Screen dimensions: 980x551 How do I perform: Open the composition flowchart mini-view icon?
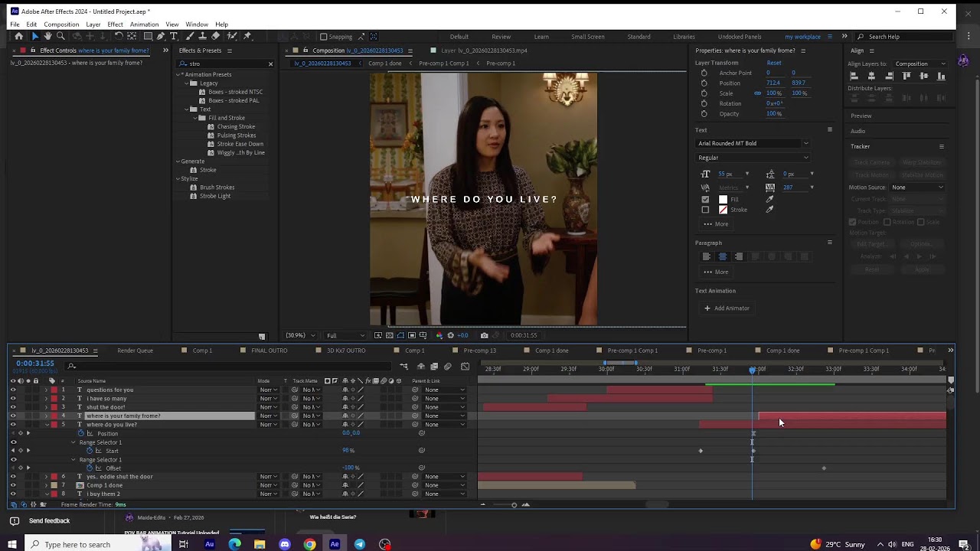click(403, 366)
